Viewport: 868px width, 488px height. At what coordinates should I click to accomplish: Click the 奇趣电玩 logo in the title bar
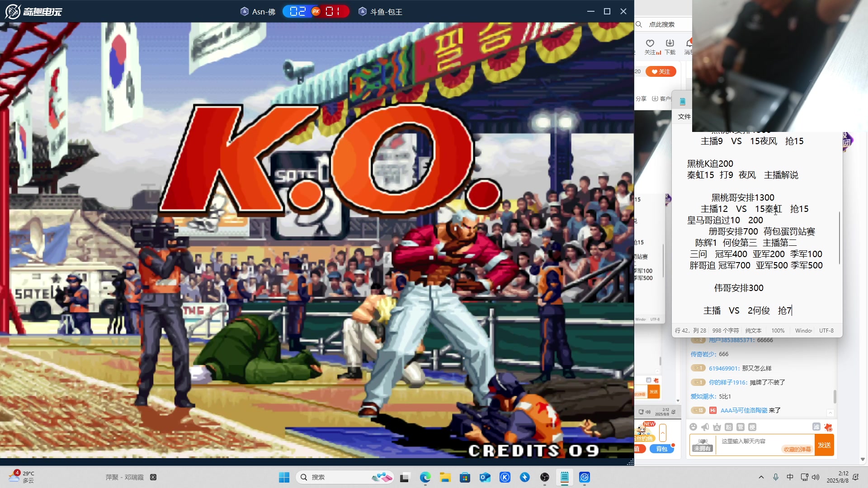click(x=33, y=11)
